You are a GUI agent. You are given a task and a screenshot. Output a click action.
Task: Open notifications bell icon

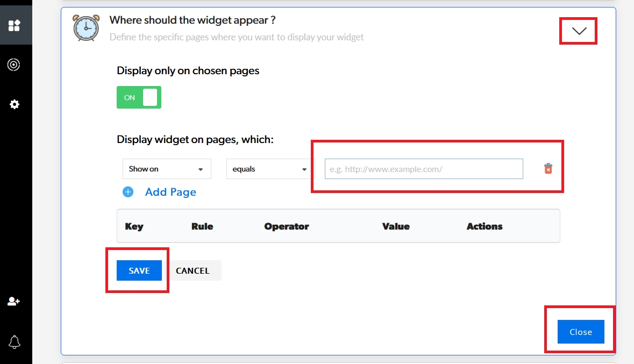pos(15,341)
